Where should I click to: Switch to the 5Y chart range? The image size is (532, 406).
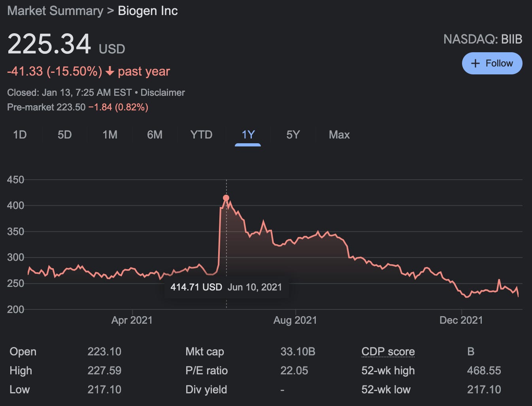(x=293, y=135)
